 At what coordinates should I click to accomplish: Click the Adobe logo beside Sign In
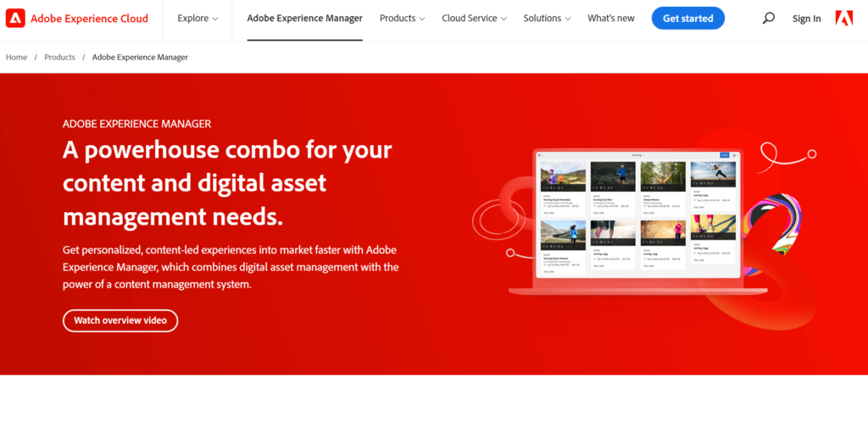pyautogui.click(x=843, y=18)
